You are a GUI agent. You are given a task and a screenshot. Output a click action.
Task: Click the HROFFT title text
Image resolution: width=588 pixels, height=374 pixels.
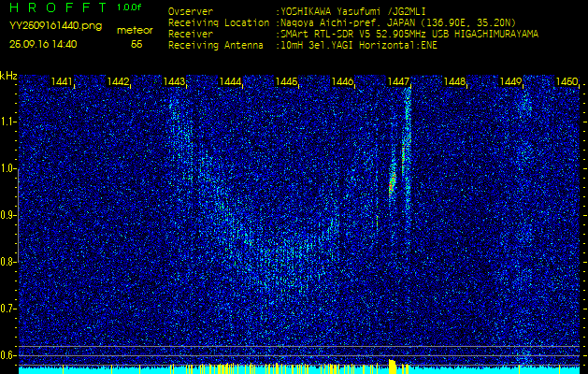58,7
